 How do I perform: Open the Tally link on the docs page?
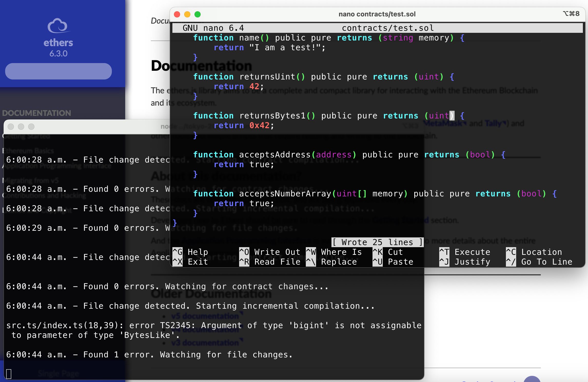(x=495, y=123)
